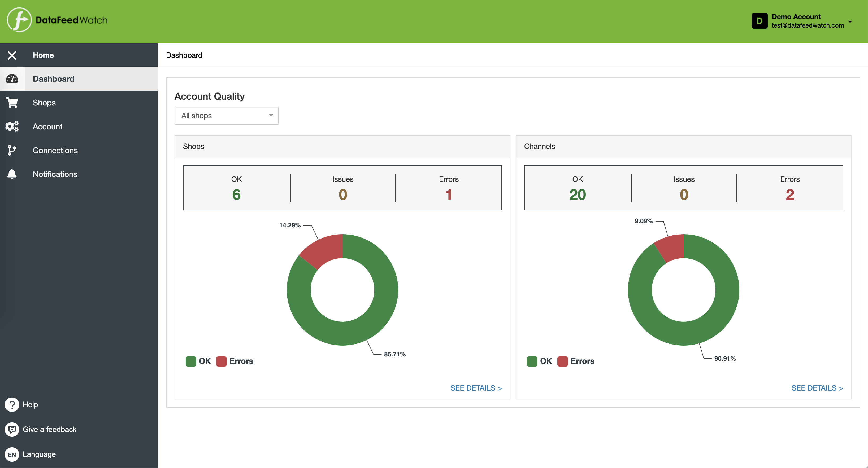Open the EN language selector
868x468 pixels.
coord(12,454)
